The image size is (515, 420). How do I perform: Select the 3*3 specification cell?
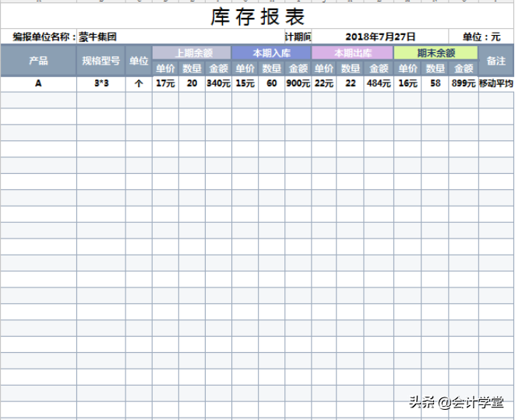tap(101, 83)
